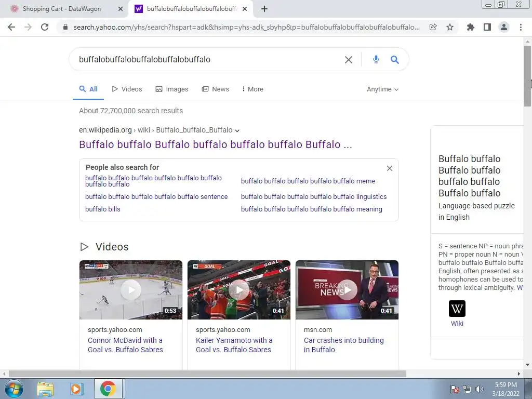Click the horizontal scrollbar thumb
The height and width of the screenshot is (399, 532).
(207, 374)
